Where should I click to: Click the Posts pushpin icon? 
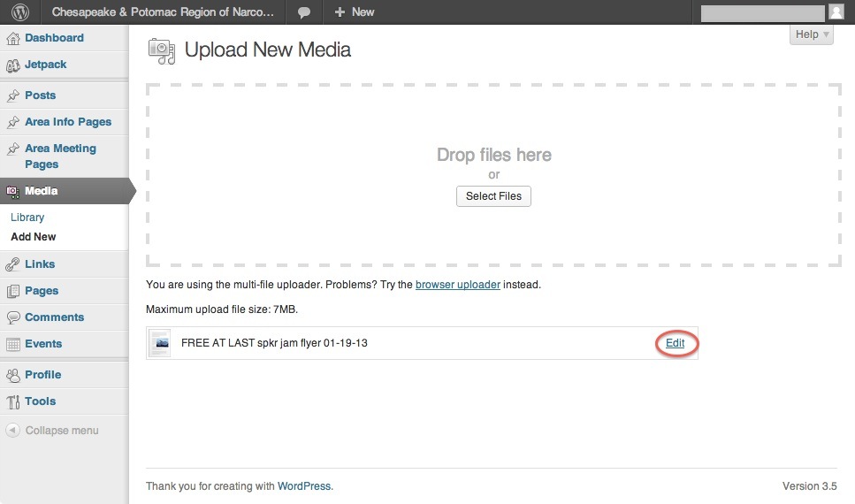tap(13, 95)
